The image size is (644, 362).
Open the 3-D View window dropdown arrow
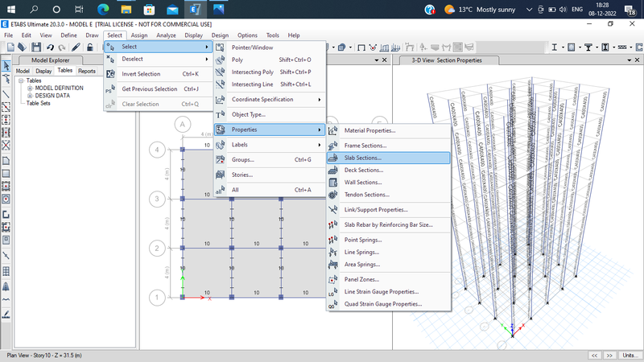(629, 60)
